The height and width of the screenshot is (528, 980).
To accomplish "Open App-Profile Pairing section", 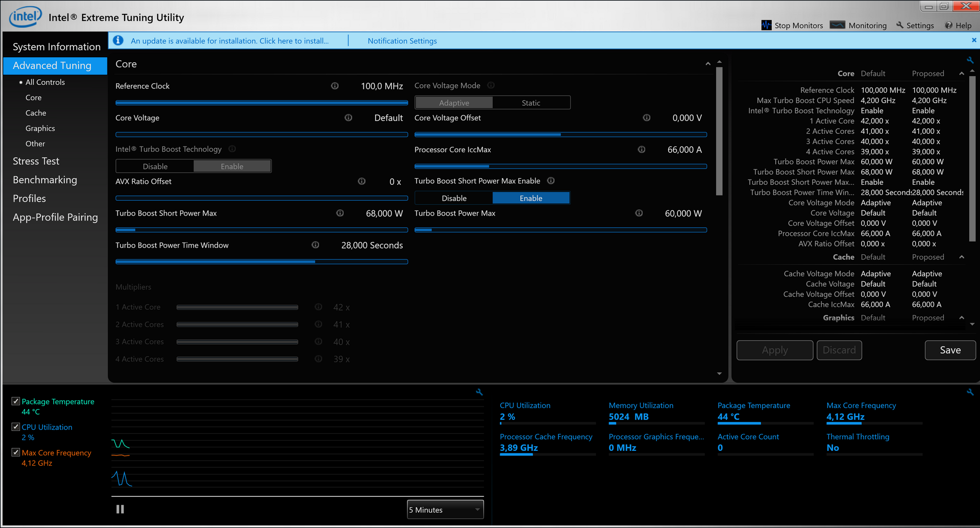I will (55, 217).
